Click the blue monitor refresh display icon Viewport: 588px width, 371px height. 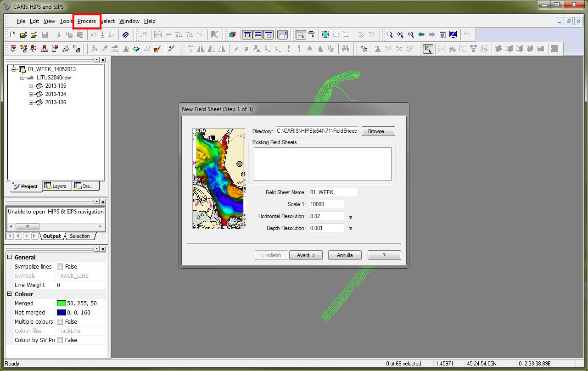453,34
